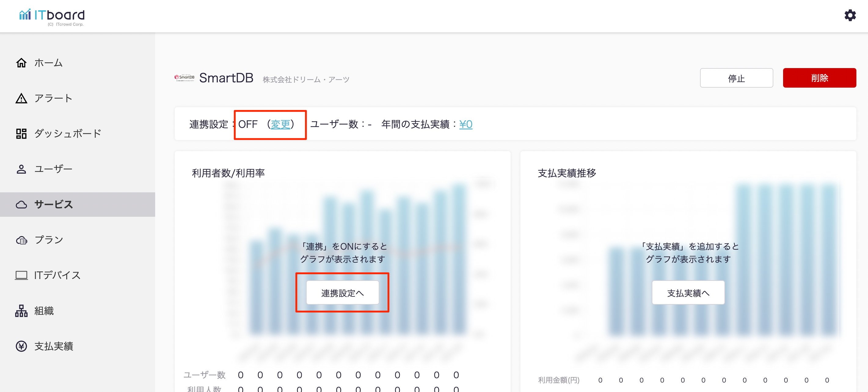Select プラン in the sidebar menu

coord(49,240)
